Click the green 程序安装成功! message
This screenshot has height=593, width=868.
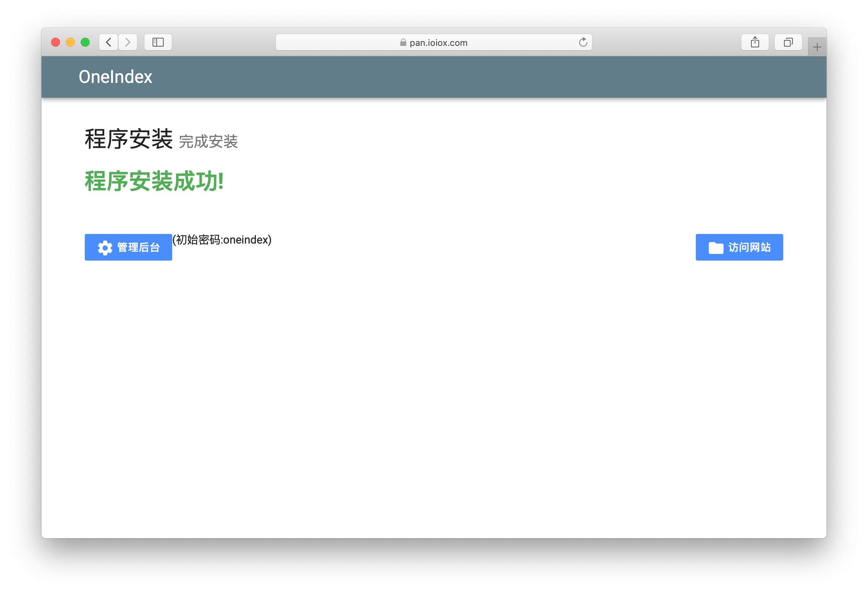(x=154, y=181)
